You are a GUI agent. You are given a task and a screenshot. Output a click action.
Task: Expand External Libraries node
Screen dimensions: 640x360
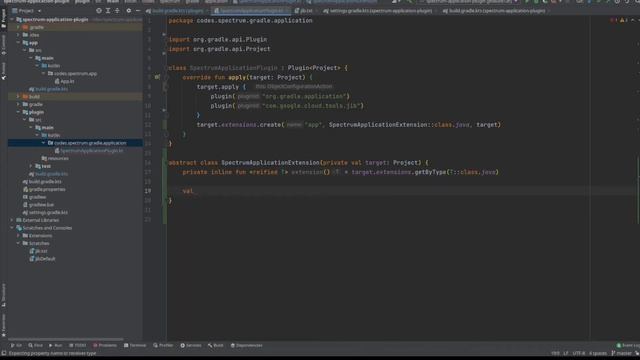point(12,220)
